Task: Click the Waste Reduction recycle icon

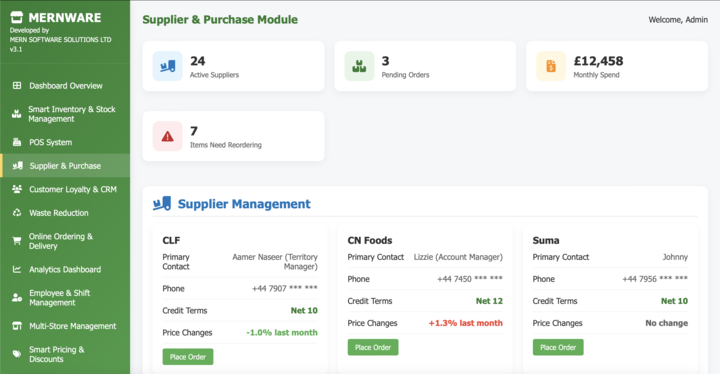Action: click(x=17, y=213)
